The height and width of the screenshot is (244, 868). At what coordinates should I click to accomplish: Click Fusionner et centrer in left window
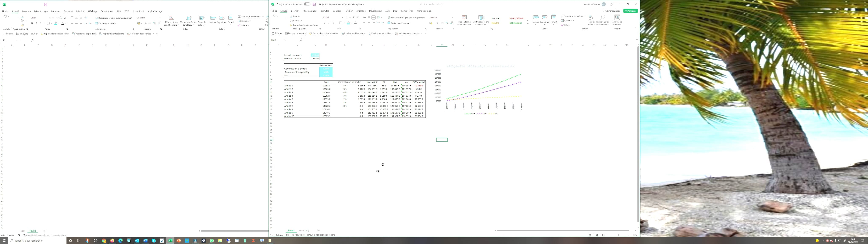tap(106, 23)
